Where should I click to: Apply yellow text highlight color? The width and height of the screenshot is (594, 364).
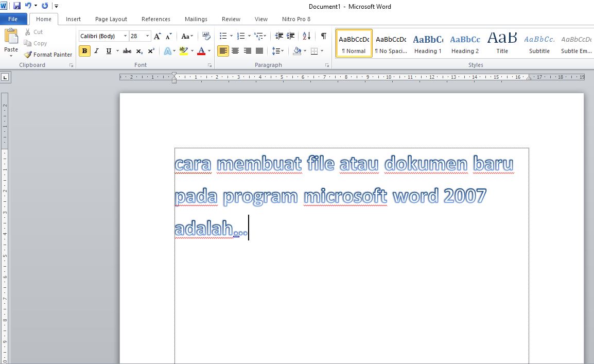click(184, 51)
